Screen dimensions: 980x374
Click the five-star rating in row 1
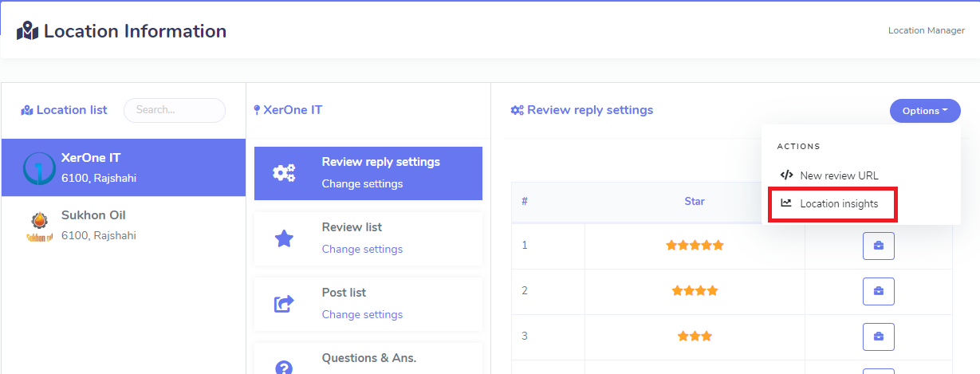[695, 246]
